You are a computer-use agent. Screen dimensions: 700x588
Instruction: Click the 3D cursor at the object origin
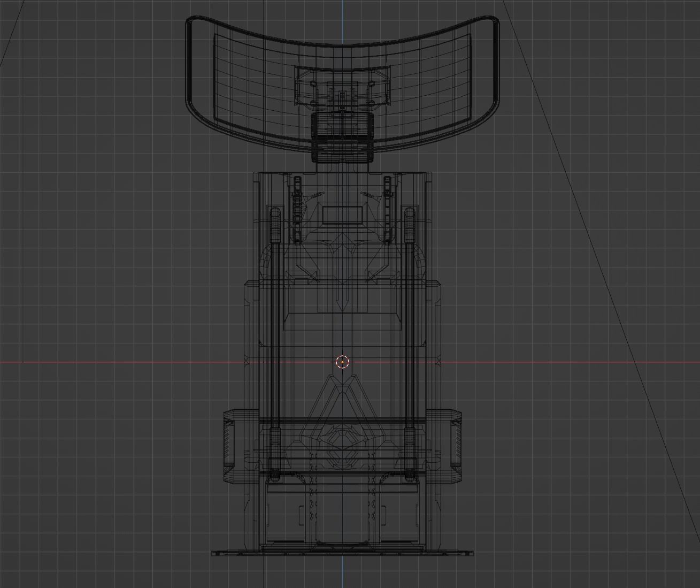pyautogui.click(x=342, y=362)
